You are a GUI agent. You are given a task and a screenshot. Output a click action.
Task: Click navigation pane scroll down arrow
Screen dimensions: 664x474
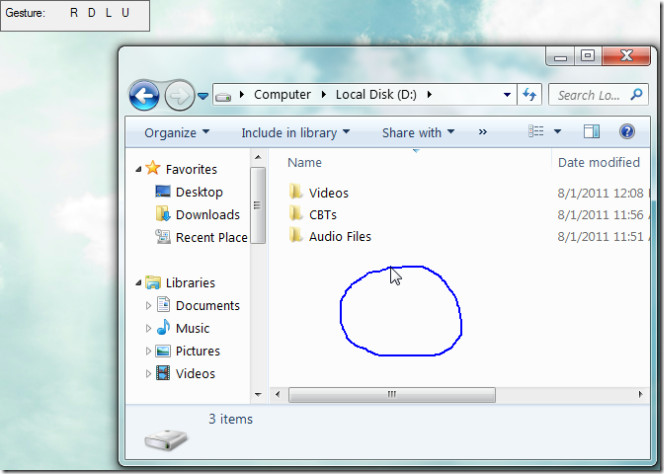pyautogui.click(x=258, y=394)
